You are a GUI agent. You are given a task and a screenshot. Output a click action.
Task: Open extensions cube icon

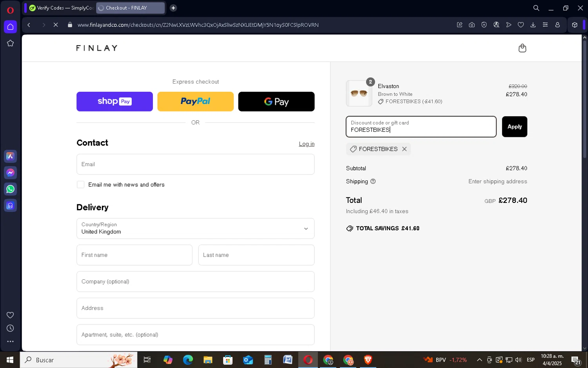575,25
